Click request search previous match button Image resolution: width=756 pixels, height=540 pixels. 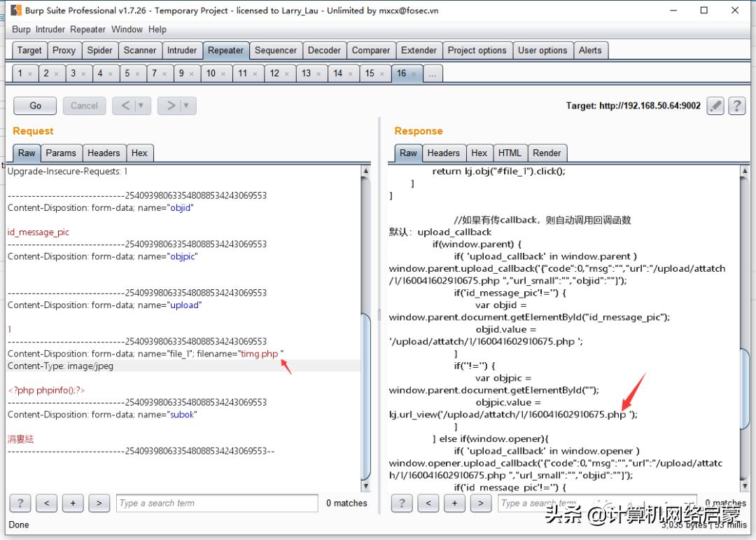46,504
